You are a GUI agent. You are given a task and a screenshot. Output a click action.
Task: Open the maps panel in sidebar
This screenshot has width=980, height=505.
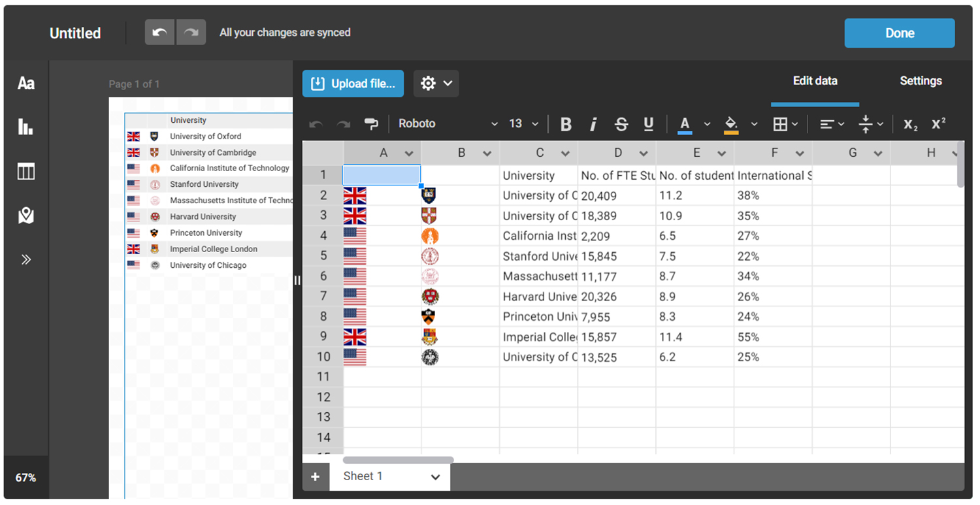pos(26,216)
